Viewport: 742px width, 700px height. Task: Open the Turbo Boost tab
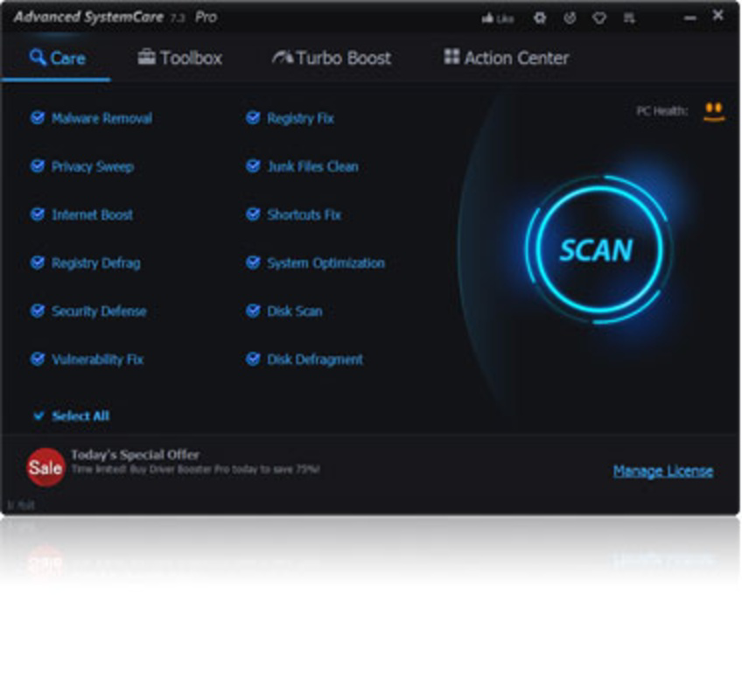tap(332, 58)
